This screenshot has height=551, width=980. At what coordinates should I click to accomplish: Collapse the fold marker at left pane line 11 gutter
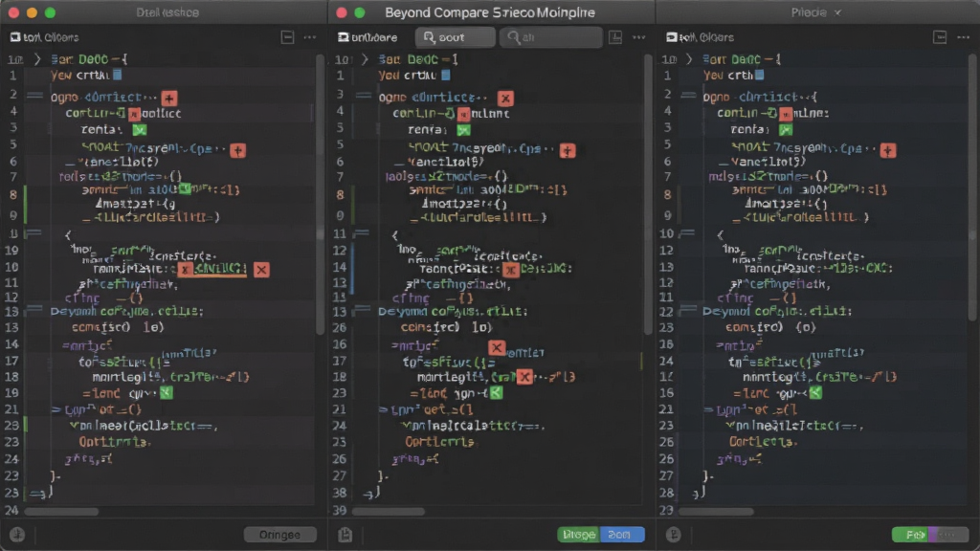[x=33, y=233]
